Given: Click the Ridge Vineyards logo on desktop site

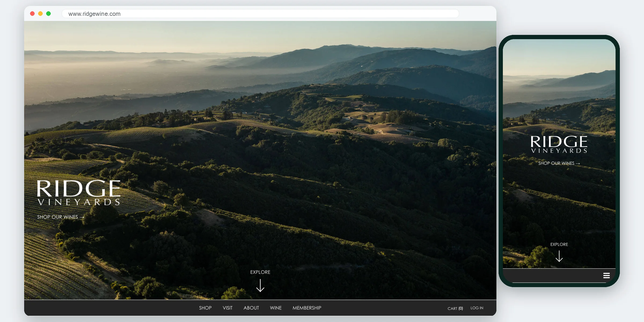Looking at the screenshot, I should coord(79,193).
